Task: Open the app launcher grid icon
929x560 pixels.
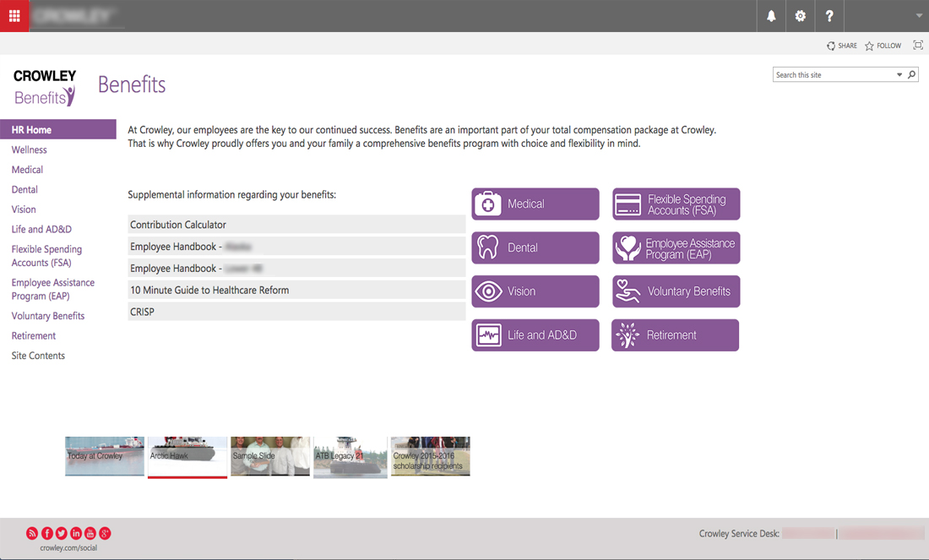Action: coord(14,16)
